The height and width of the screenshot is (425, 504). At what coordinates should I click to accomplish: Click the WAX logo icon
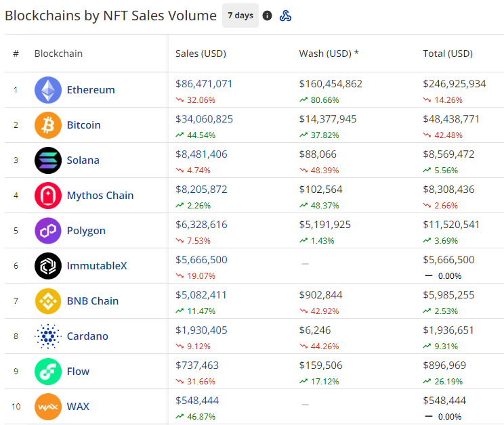(48, 407)
